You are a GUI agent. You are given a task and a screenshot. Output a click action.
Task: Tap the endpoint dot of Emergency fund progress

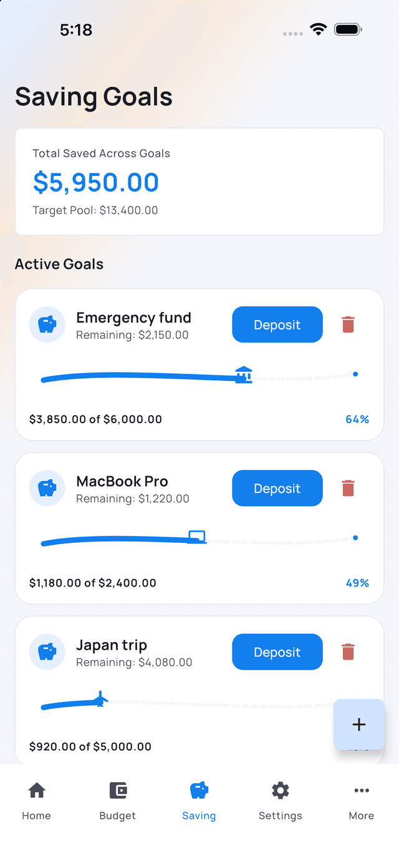coord(355,374)
